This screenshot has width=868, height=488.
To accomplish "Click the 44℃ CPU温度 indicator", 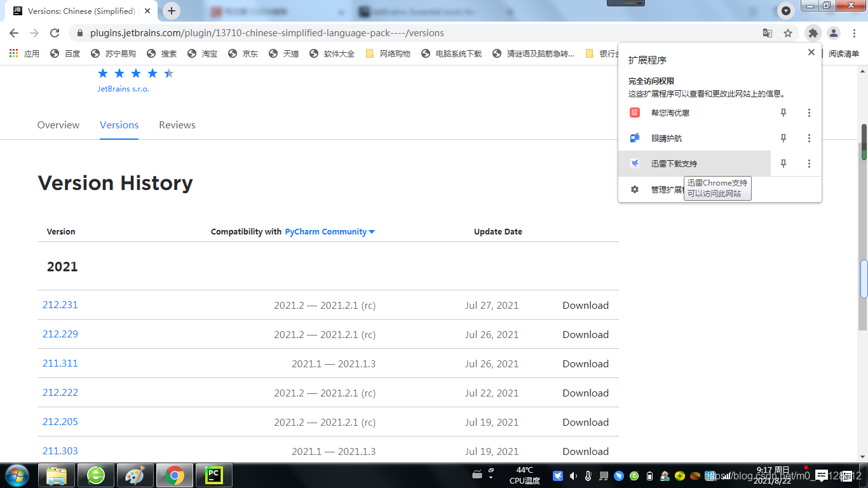I will click(x=525, y=475).
